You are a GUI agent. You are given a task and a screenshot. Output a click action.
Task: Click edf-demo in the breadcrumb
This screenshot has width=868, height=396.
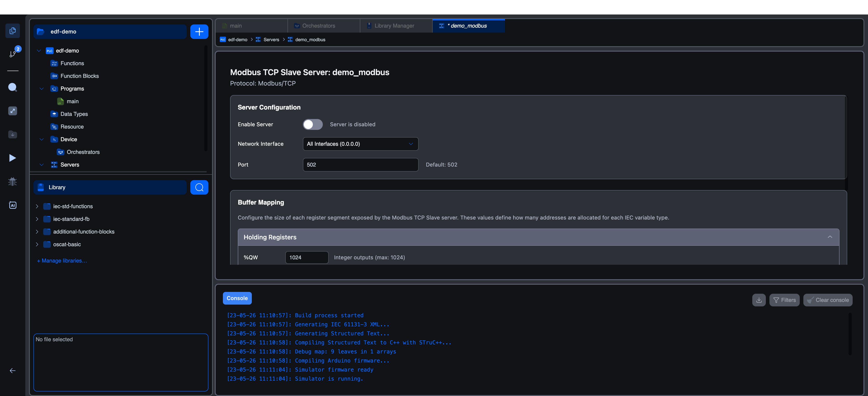(238, 39)
